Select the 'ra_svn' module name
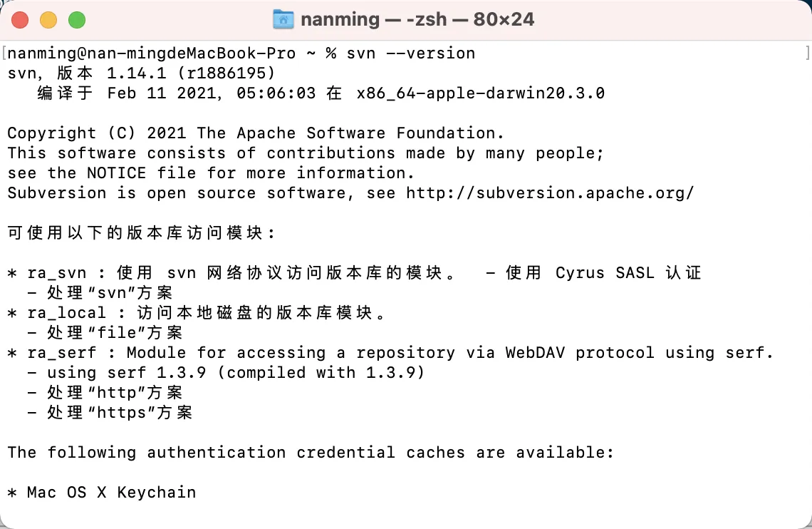812x529 pixels. tap(57, 273)
